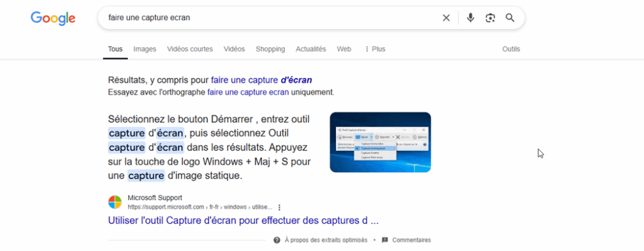
Task: Click into the search field text
Action: tap(149, 18)
